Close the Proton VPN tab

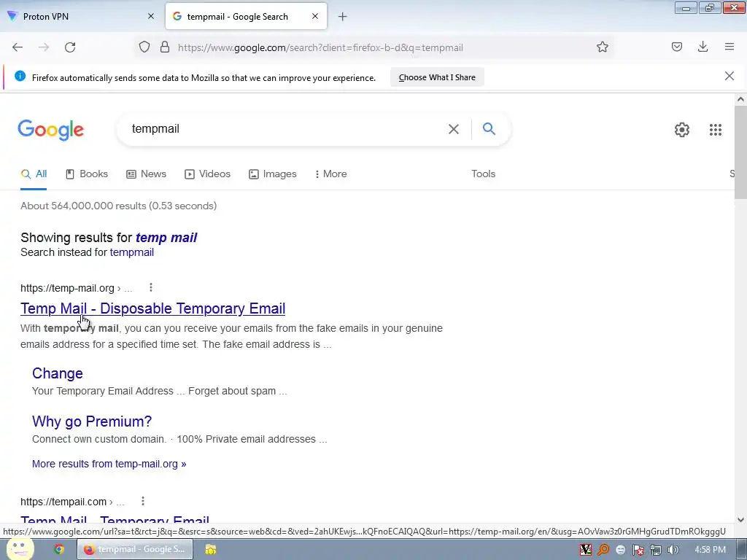click(x=151, y=16)
